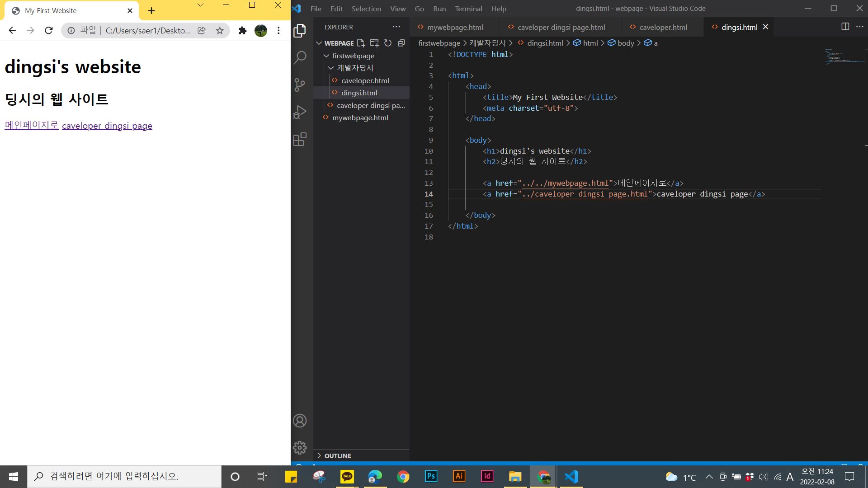Open the Source Control view
This screenshot has height=488, width=868.
300,85
